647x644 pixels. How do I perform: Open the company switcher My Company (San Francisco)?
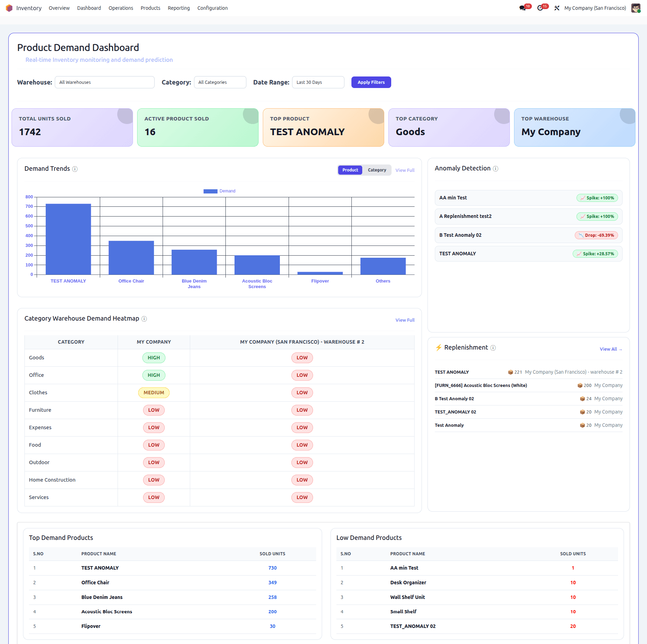[595, 8]
